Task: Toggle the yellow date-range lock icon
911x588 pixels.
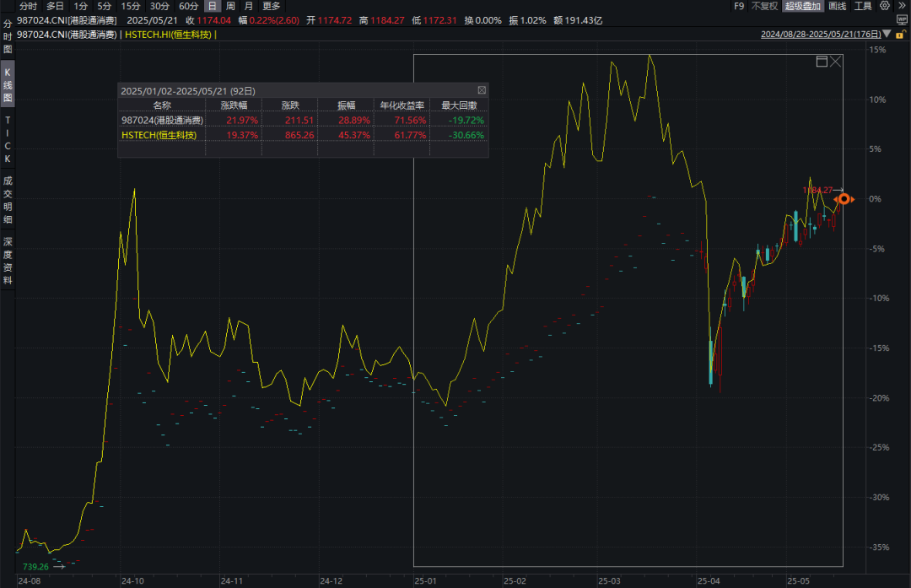Action: point(900,35)
